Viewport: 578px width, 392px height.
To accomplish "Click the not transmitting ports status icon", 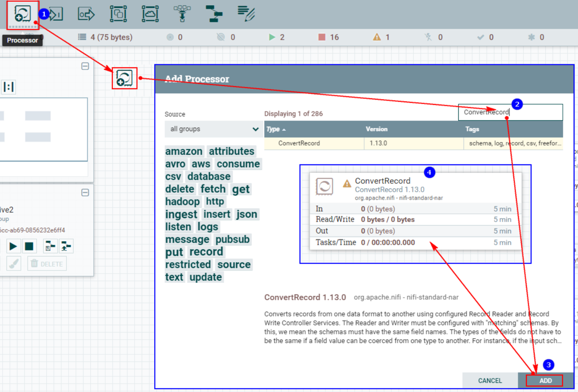I will (x=221, y=37).
